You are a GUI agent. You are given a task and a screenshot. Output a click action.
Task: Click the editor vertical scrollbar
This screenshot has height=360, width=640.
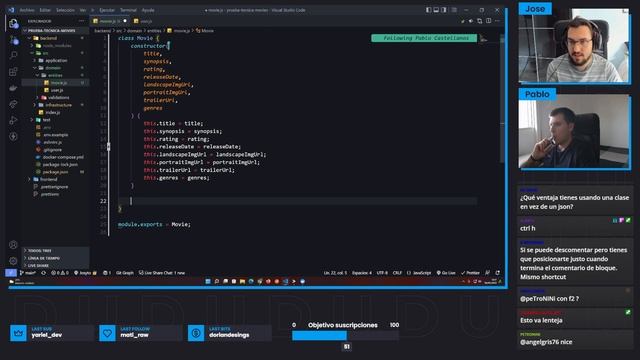click(x=502, y=98)
